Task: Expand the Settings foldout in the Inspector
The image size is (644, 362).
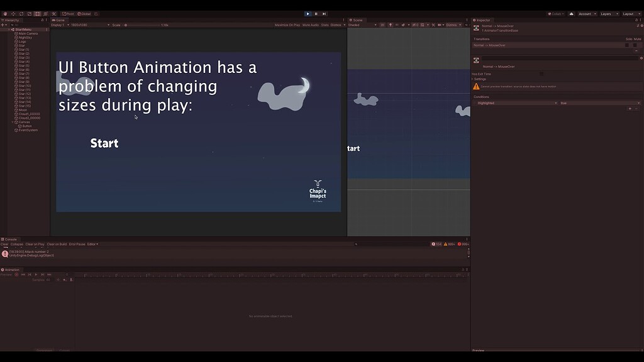Action: coord(477,79)
